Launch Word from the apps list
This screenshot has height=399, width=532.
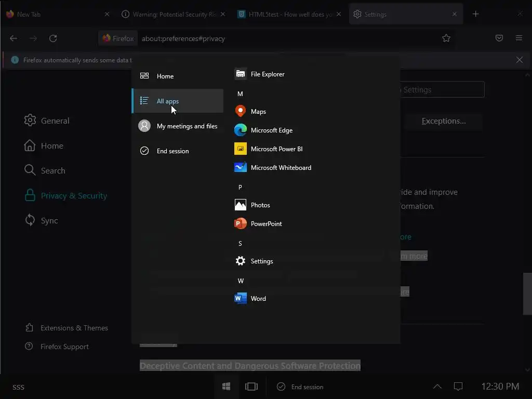pos(250,299)
